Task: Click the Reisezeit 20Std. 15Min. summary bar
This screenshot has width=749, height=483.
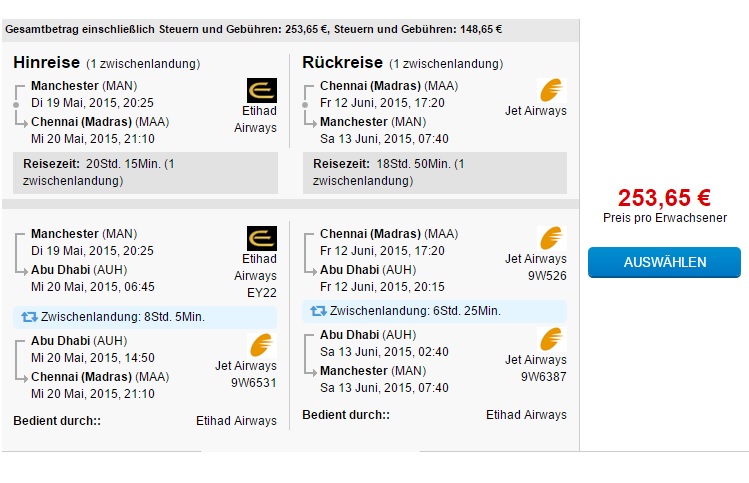Action: pos(145,173)
